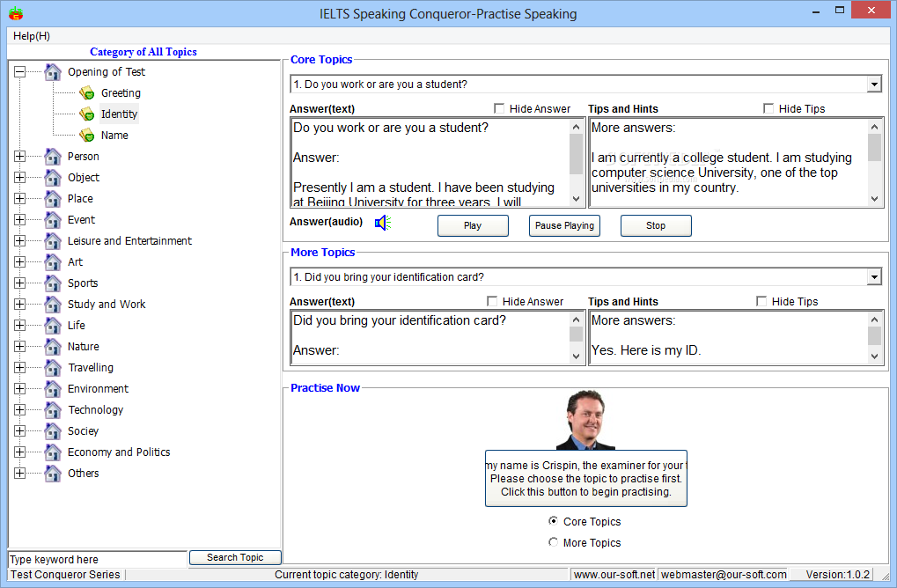Expand the Travelling category
Image resolution: width=897 pixels, height=588 pixels.
click(20, 367)
